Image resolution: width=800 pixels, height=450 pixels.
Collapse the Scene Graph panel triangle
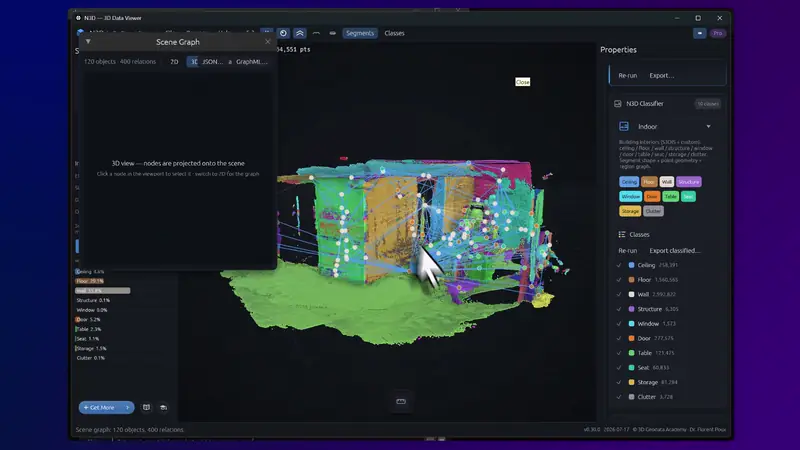pyautogui.click(x=88, y=41)
